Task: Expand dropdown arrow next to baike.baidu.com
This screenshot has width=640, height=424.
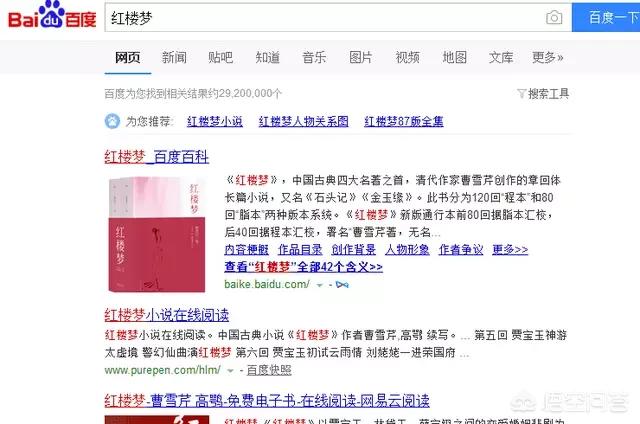Action: (320, 285)
